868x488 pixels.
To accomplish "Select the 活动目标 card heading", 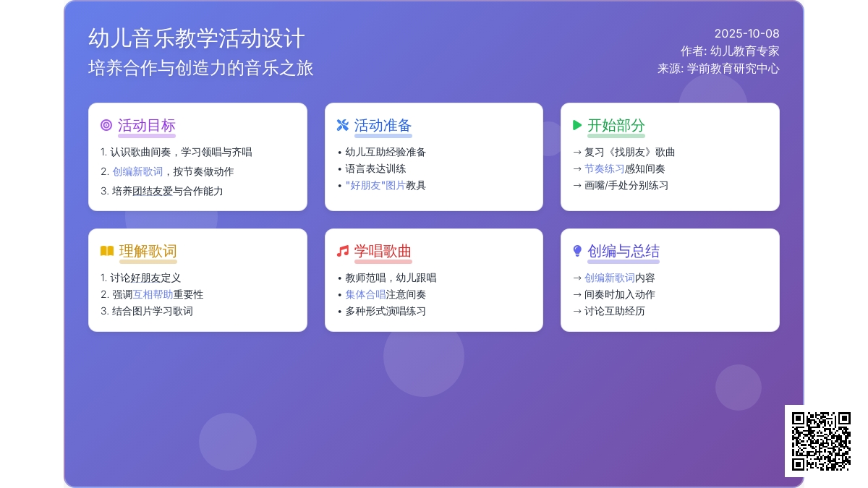I will 147,125.
